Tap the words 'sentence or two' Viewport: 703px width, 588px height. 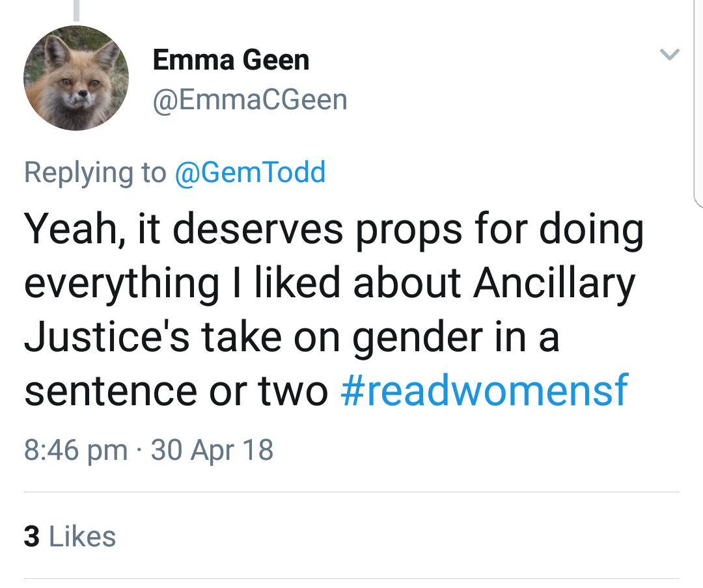176,390
